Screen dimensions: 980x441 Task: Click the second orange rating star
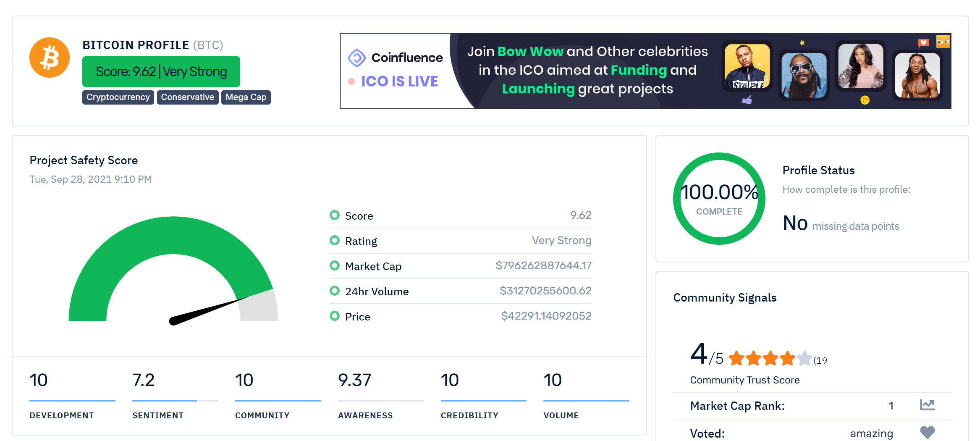(754, 358)
